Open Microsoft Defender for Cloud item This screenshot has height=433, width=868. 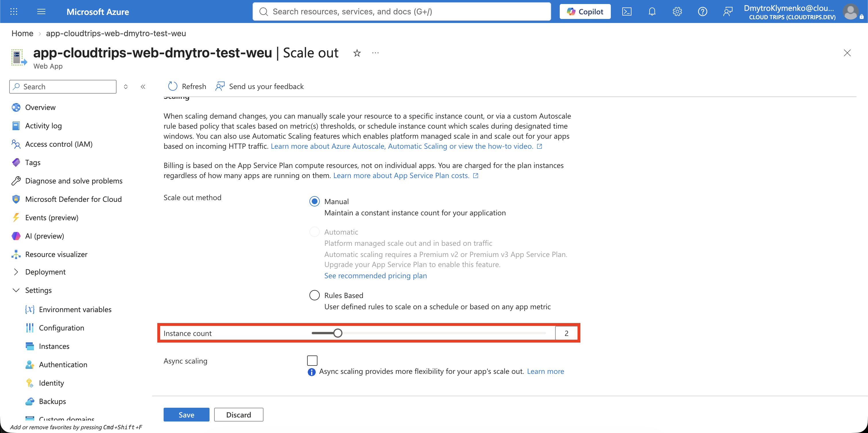(73, 199)
